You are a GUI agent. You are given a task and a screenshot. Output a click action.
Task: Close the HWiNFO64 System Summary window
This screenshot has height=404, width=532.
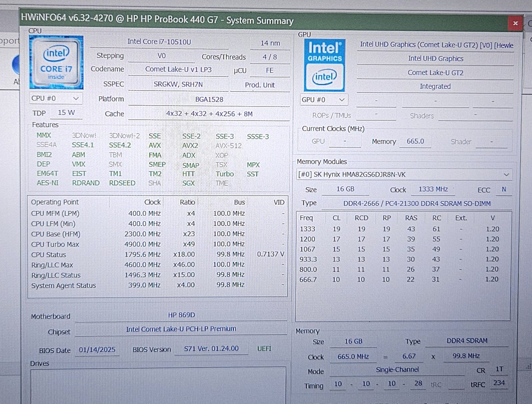[x=515, y=23]
